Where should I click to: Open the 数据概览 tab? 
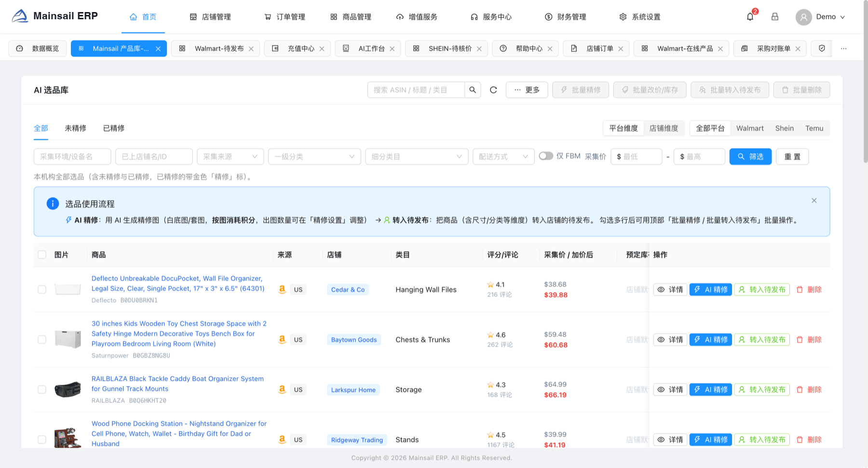coord(38,49)
